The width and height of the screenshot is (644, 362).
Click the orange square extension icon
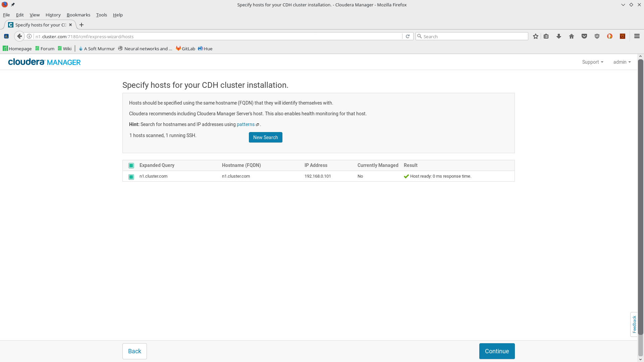point(623,36)
